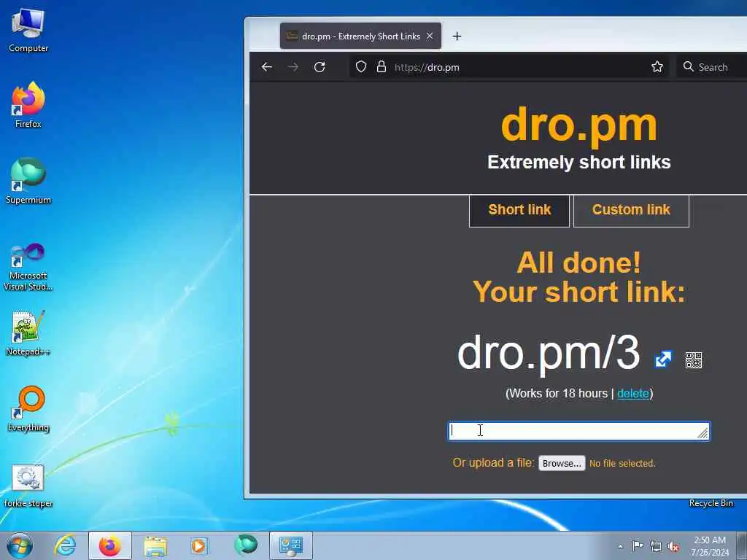Show the QR code for the short link
Screen dimensions: 747x560
pos(693,360)
